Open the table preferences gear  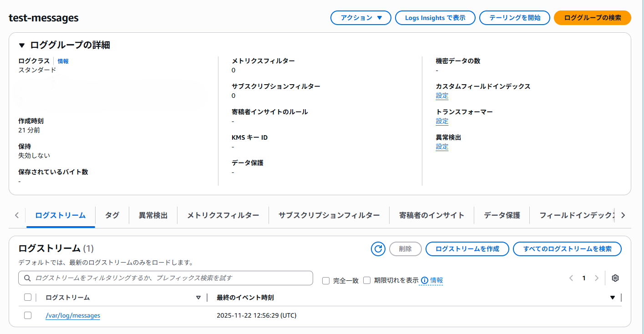(x=615, y=278)
